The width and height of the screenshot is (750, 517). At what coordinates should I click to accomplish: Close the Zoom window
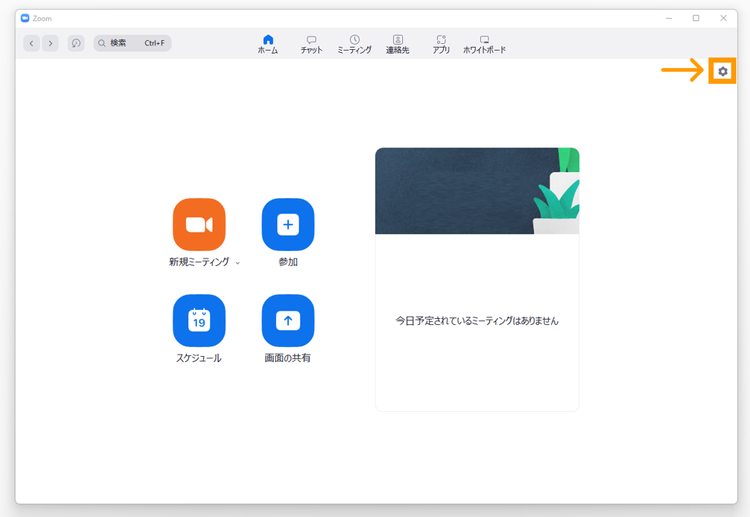pyautogui.click(x=723, y=18)
